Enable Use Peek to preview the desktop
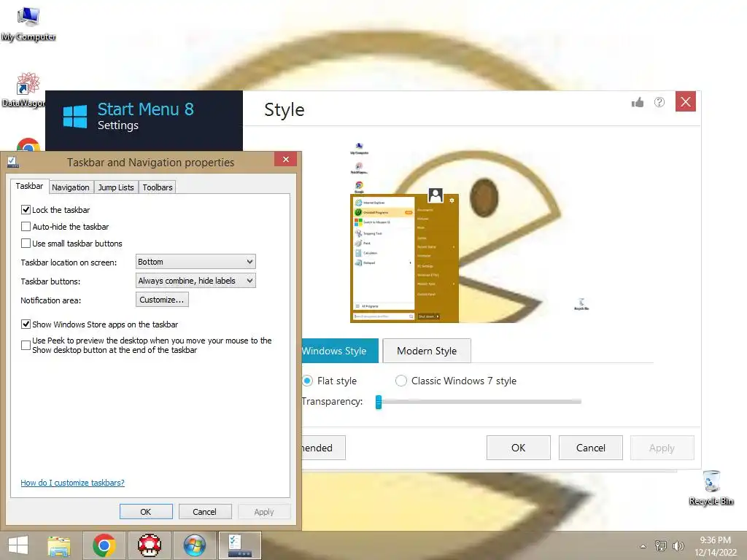The width and height of the screenshot is (747, 560). point(26,345)
